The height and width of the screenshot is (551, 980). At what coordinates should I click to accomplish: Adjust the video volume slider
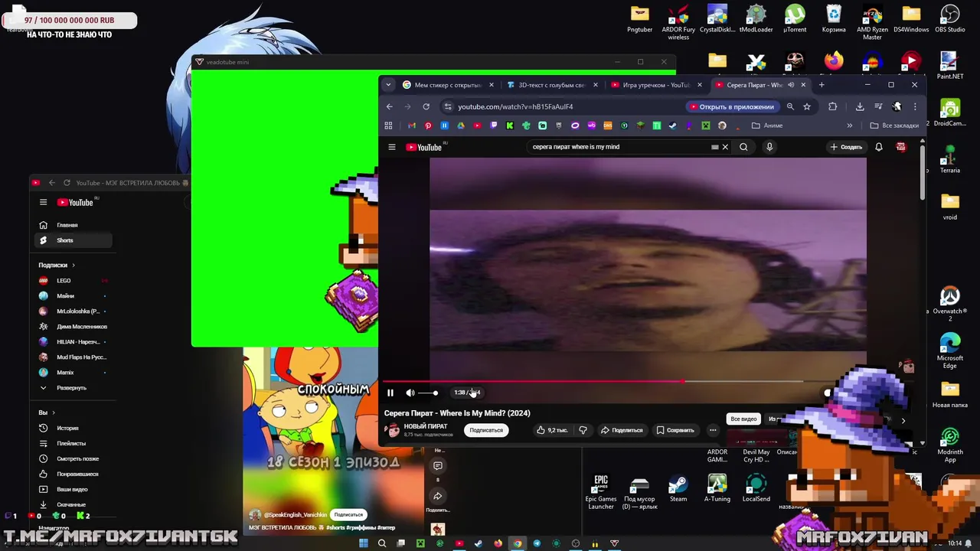[428, 393]
